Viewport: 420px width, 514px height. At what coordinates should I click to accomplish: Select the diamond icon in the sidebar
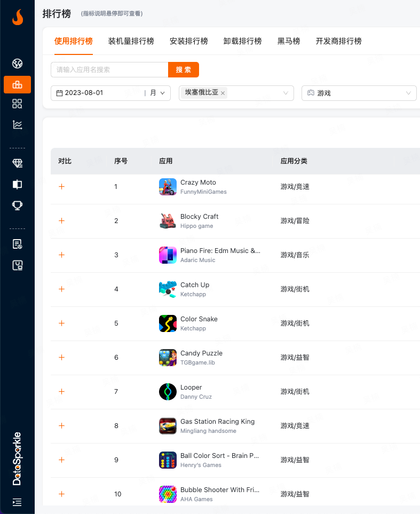point(17,163)
